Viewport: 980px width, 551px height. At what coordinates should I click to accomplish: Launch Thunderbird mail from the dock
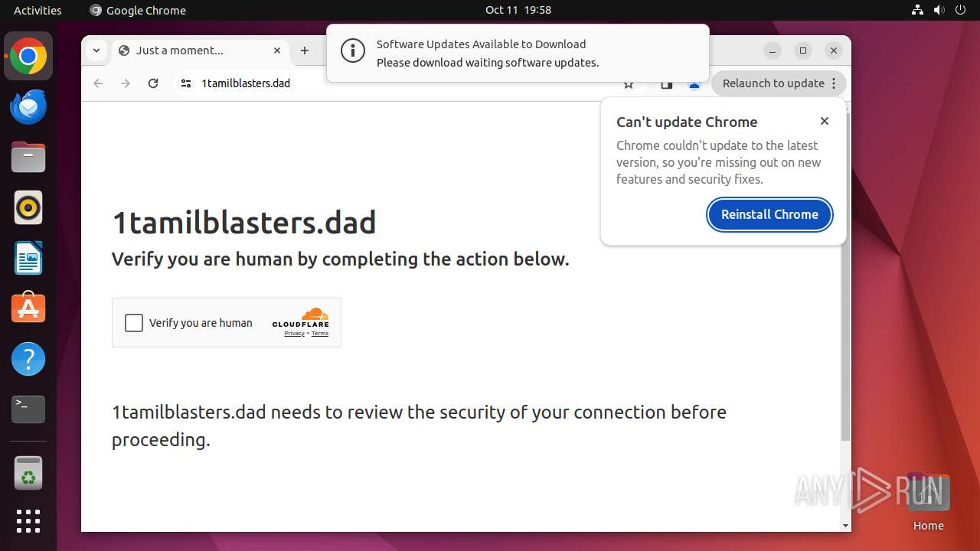tap(28, 107)
